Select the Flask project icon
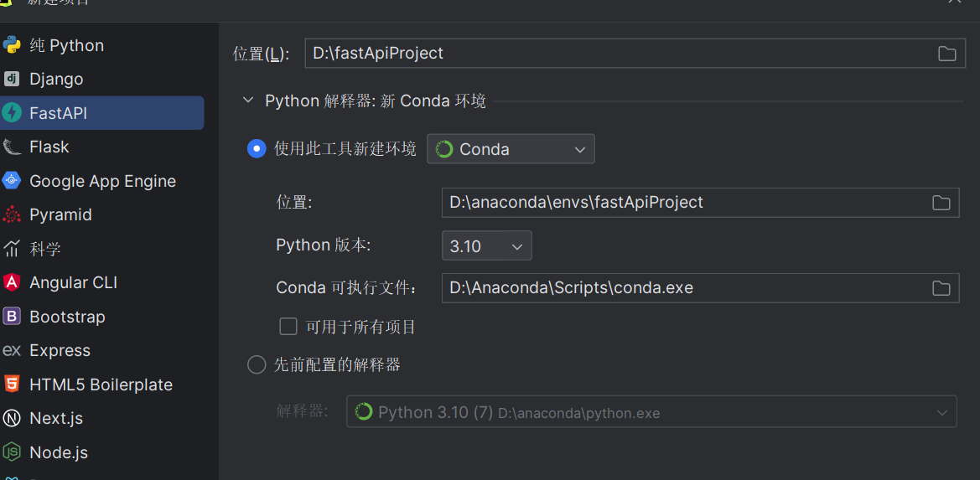The width and height of the screenshot is (980, 480). tap(11, 147)
